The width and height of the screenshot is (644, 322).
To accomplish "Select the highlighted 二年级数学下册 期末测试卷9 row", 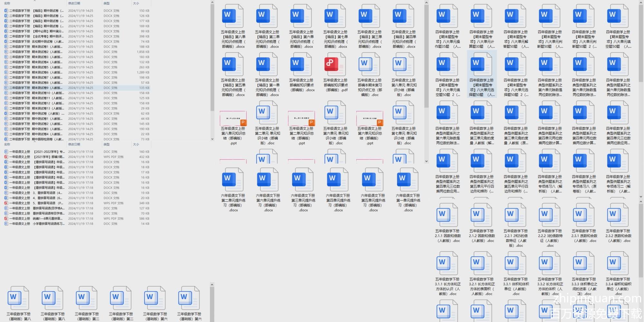I will point(77,88).
